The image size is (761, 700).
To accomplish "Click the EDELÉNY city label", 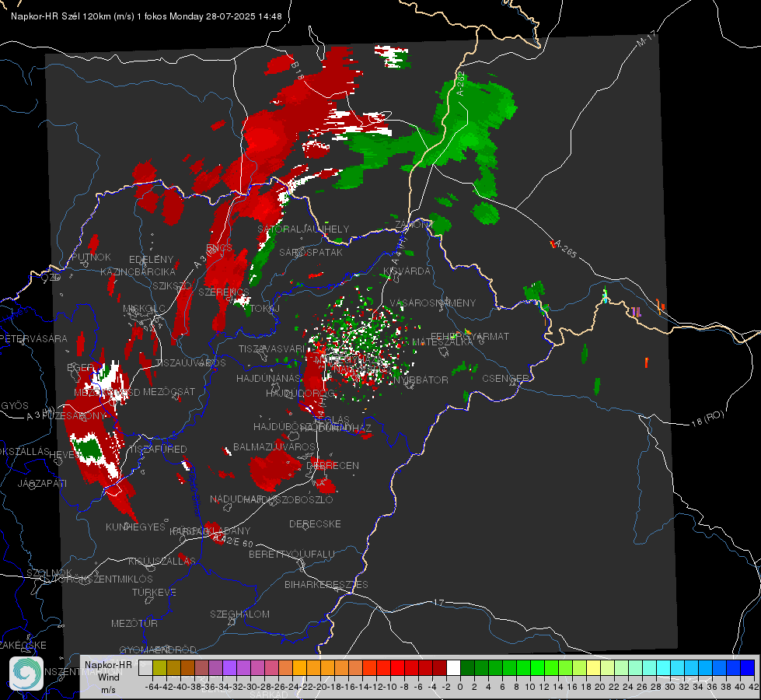I will (151, 260).
